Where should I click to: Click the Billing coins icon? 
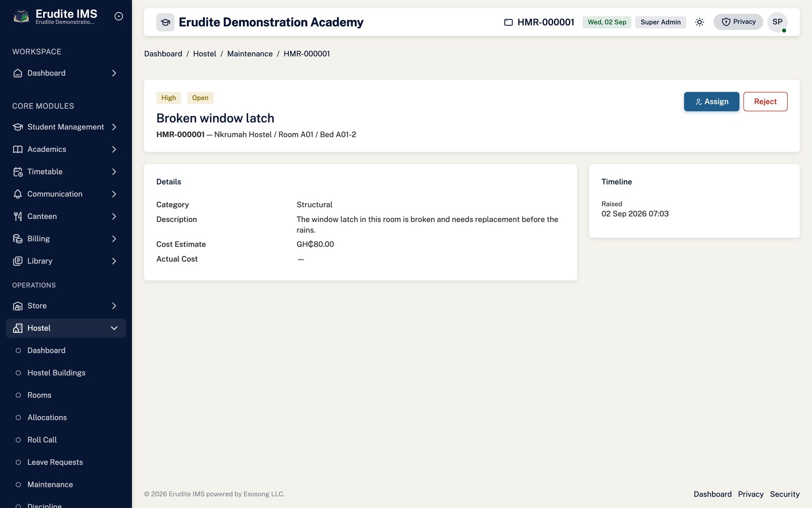coord(18,239)
